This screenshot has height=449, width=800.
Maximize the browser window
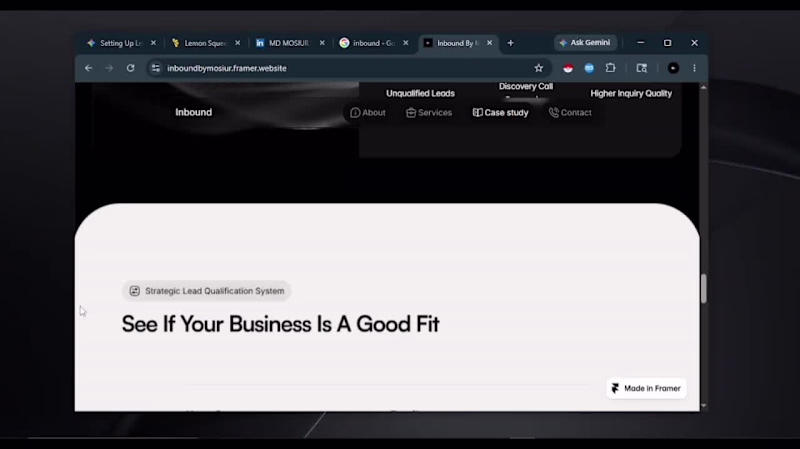click(667, 43)
